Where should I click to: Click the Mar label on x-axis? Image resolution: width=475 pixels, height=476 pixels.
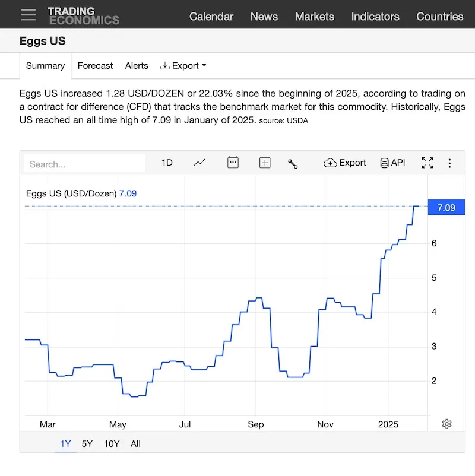(x=47, y=424)
